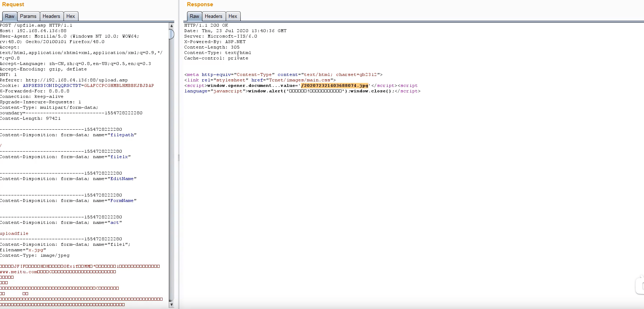Switch to the Request Raw tab

9,16
